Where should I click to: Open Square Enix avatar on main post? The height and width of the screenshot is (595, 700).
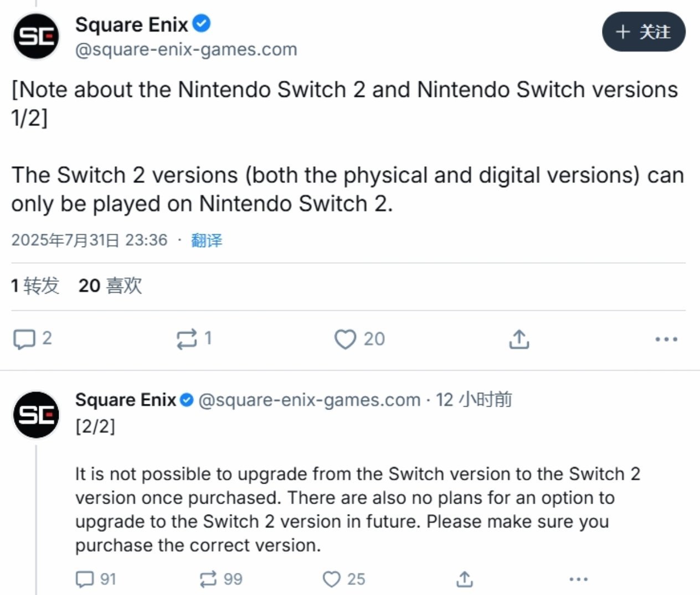36,36
